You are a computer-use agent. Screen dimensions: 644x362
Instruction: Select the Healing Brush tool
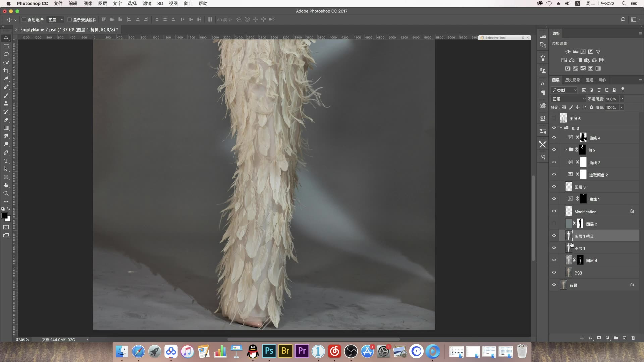6,87
